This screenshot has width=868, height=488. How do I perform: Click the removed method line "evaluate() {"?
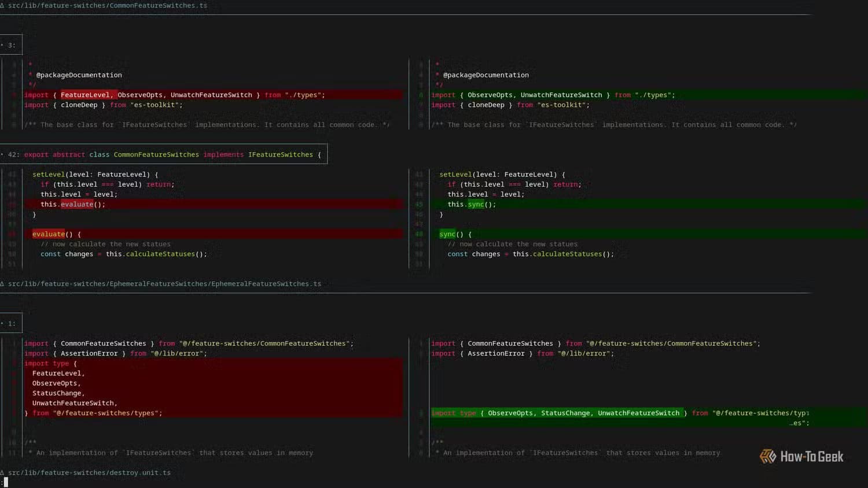pyautogui.click(x=213, y=234)
